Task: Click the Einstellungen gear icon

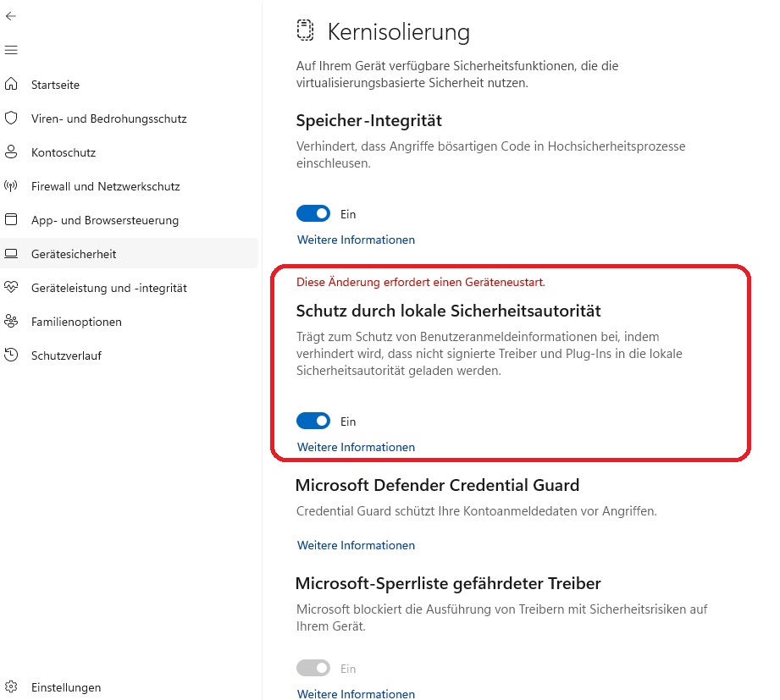Action: coord(11,686)
